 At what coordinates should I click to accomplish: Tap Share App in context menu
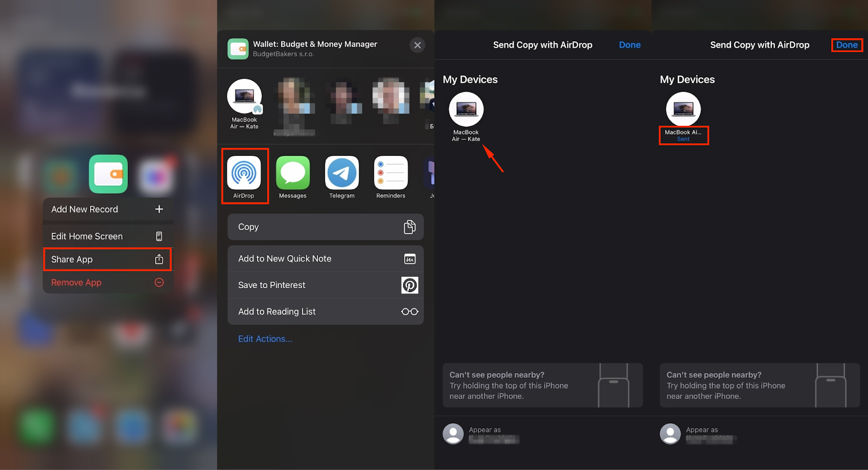point(108,259)
